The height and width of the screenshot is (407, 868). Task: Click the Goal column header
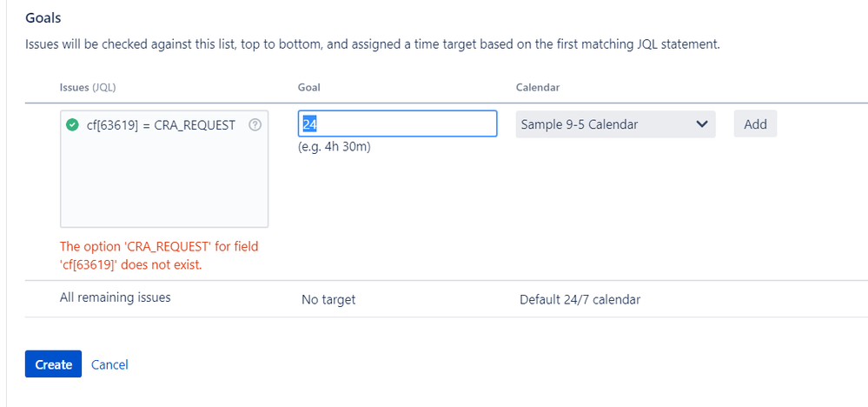pyautogui.click(x=309, y=88)
